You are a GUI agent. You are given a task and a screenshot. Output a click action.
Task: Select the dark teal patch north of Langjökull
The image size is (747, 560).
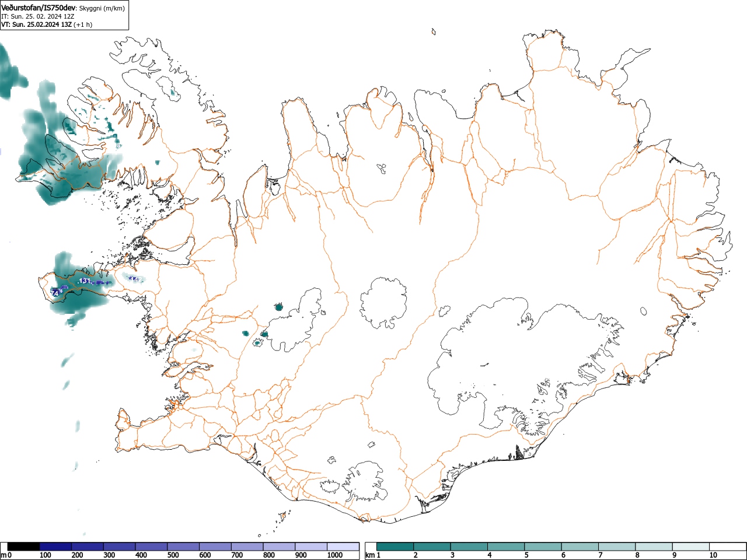[278, 306]
